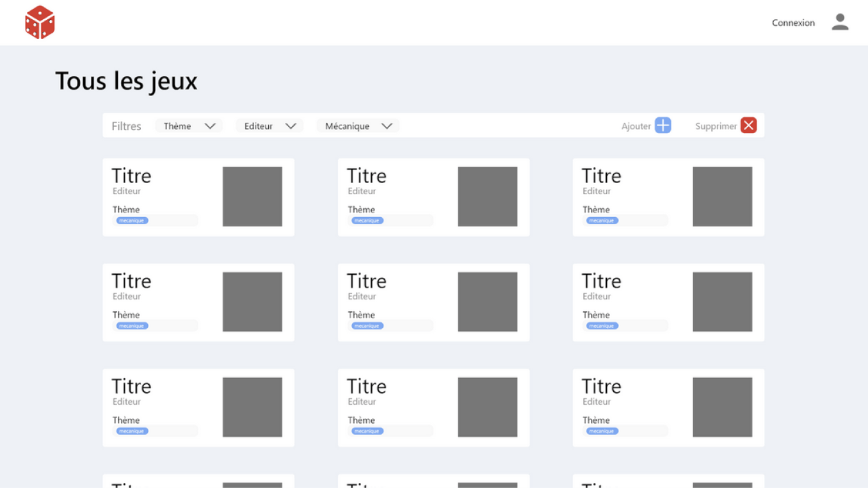Open the user profile icon
The image size is (868, 488).
[x=840, y=22]
